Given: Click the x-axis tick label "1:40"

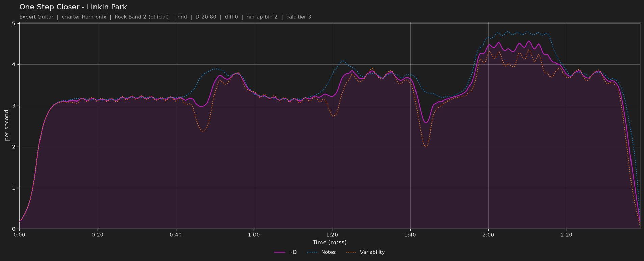Looking at the screenshot, I should 410,235.
